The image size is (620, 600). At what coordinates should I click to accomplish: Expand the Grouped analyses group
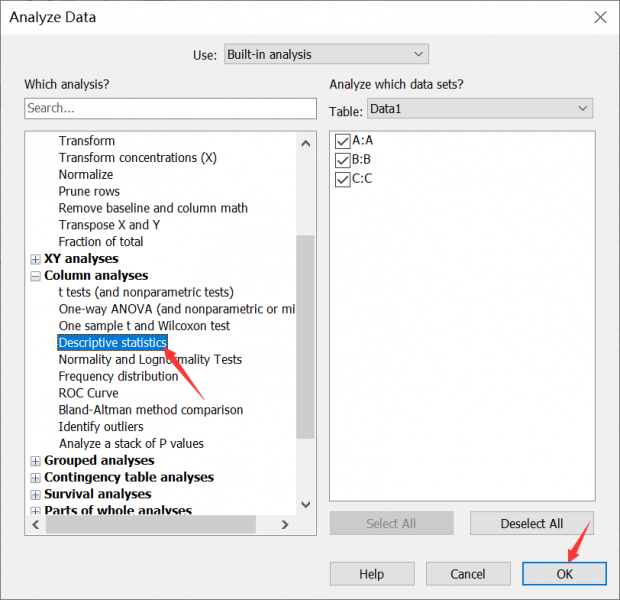pyautogui.click(x=36, y=461)
